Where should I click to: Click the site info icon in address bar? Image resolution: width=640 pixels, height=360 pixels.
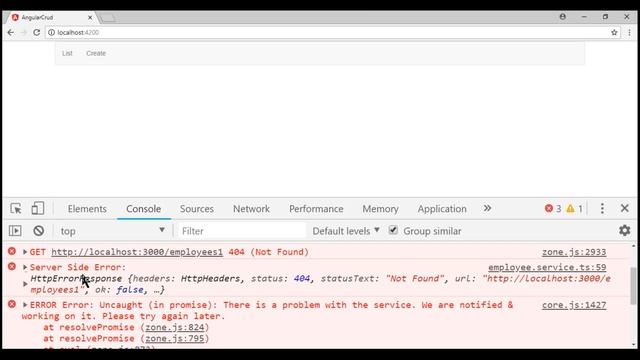click(51, 32)
